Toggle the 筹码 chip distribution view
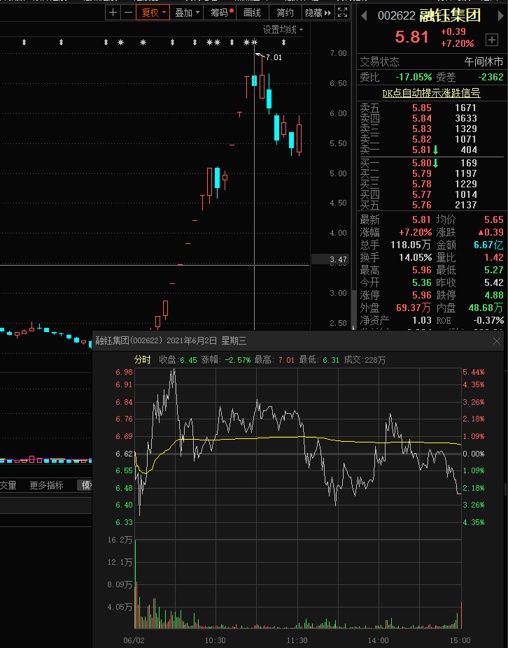The height and width of the screenshot is (648, 508). coord(222,13)
